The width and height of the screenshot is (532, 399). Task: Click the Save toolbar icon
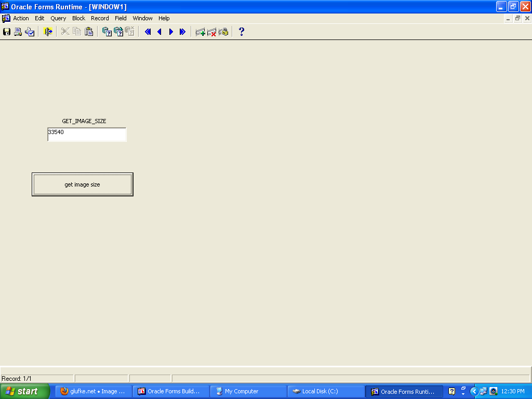[x=7, y=32]
